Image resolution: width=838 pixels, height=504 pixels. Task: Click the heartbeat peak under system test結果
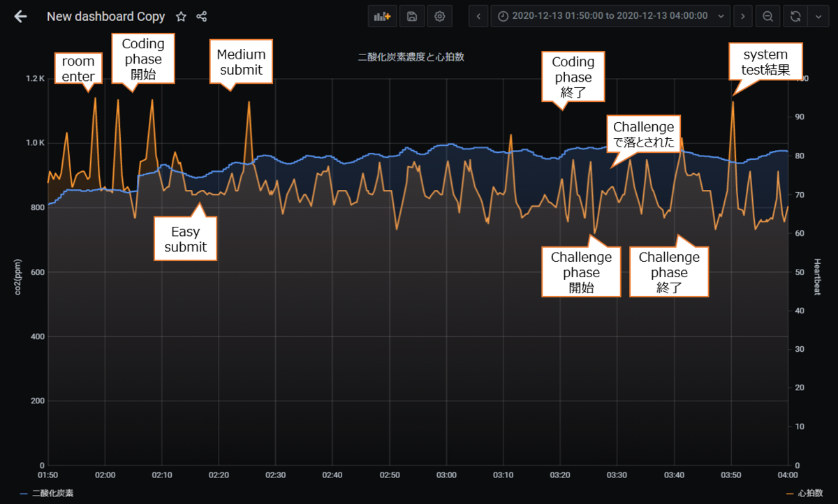point(733,103)
